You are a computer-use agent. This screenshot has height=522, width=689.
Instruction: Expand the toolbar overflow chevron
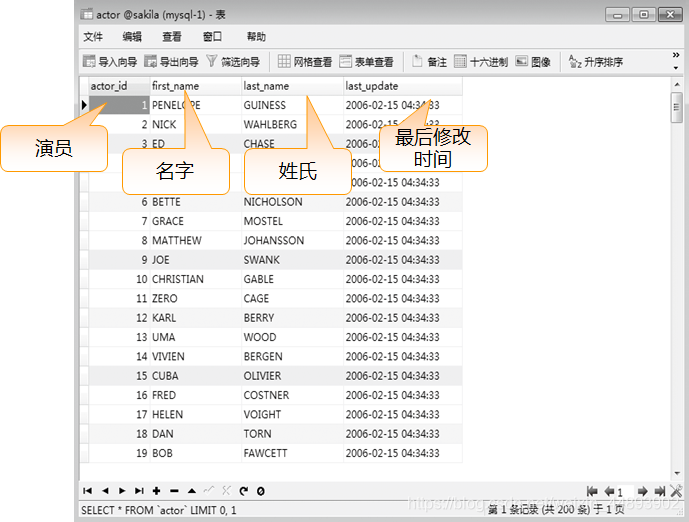click(x=676, y=55)
